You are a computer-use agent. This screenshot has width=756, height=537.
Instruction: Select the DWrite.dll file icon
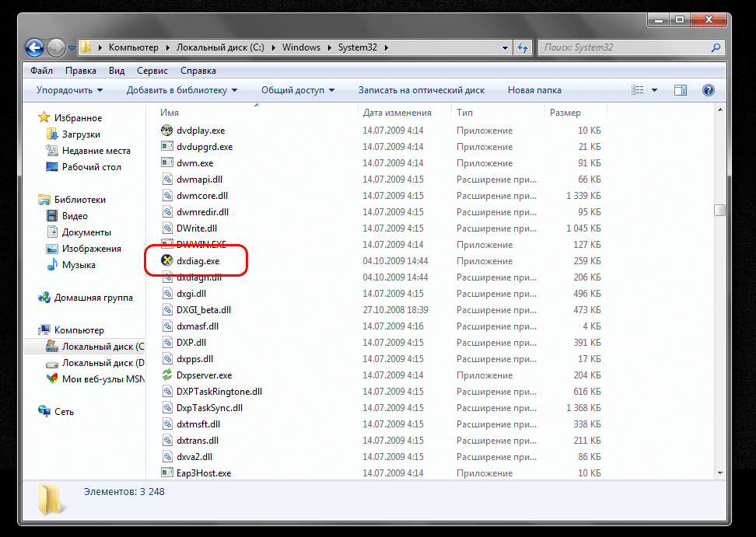click(166, 228)
